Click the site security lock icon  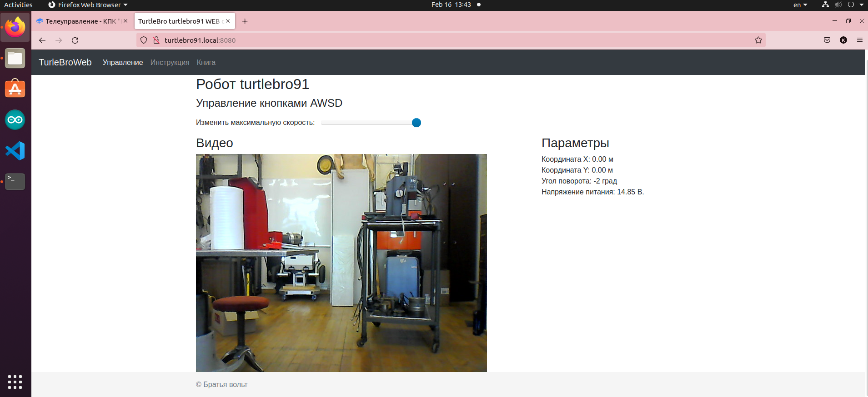pos(156,40)
